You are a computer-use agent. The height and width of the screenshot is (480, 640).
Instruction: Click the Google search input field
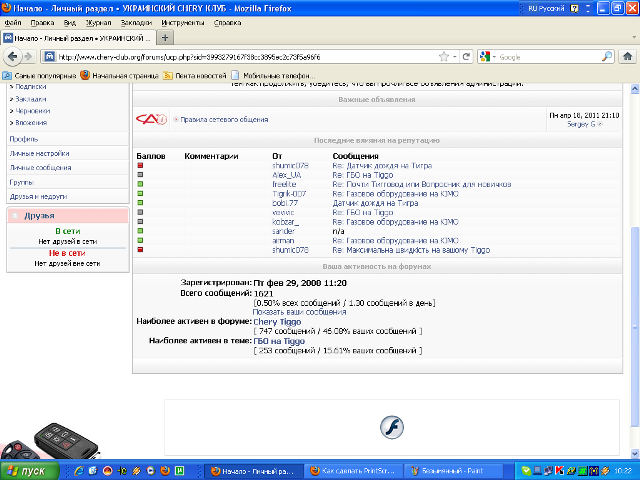(x=549, y=57)
